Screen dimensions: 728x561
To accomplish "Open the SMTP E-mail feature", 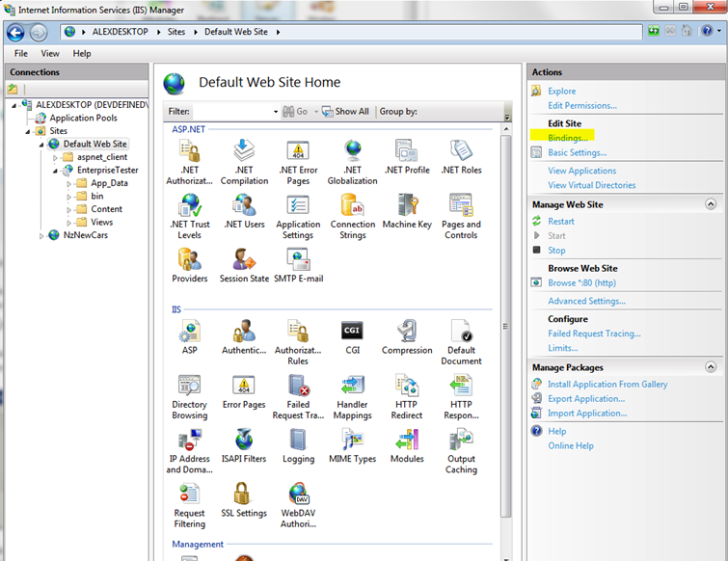I will click(298, 264).
